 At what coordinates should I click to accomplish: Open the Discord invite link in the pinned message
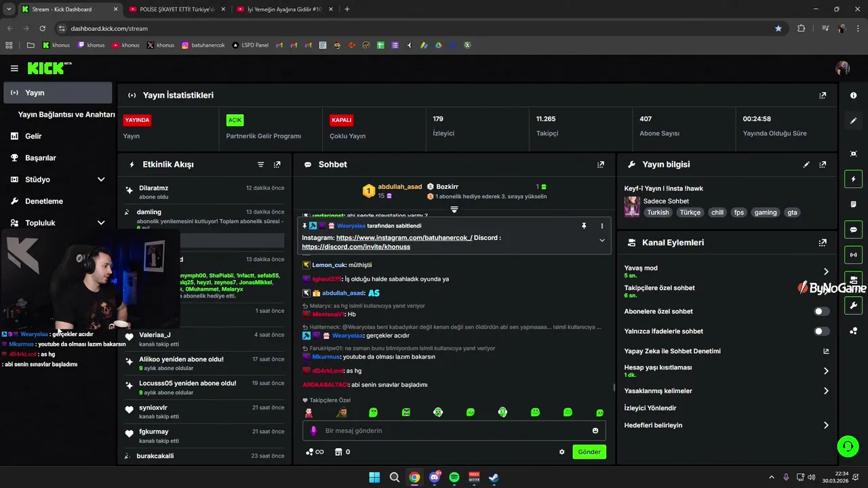point(356,247)
